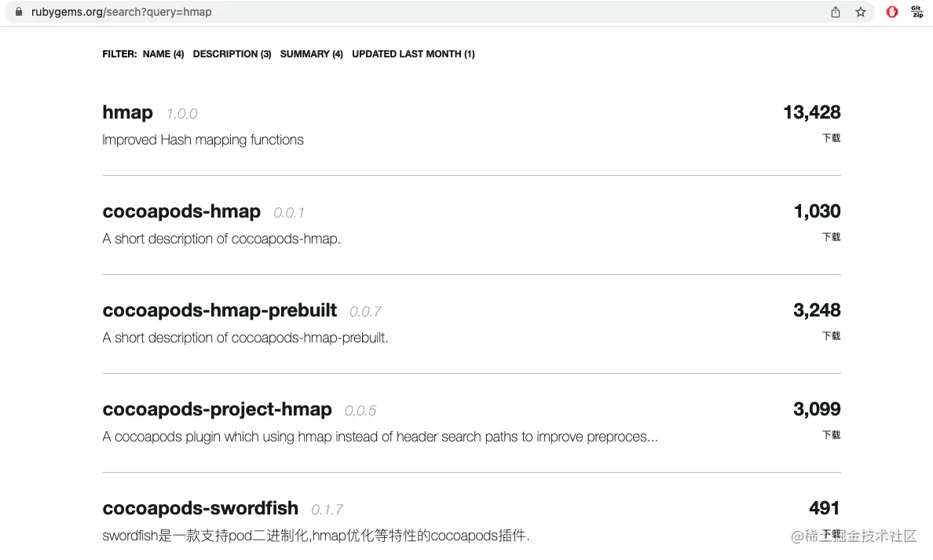This screenshot has width=933, height=560.
Task: Open the cocoapods-hmap gem page
Action: [181, 211]
